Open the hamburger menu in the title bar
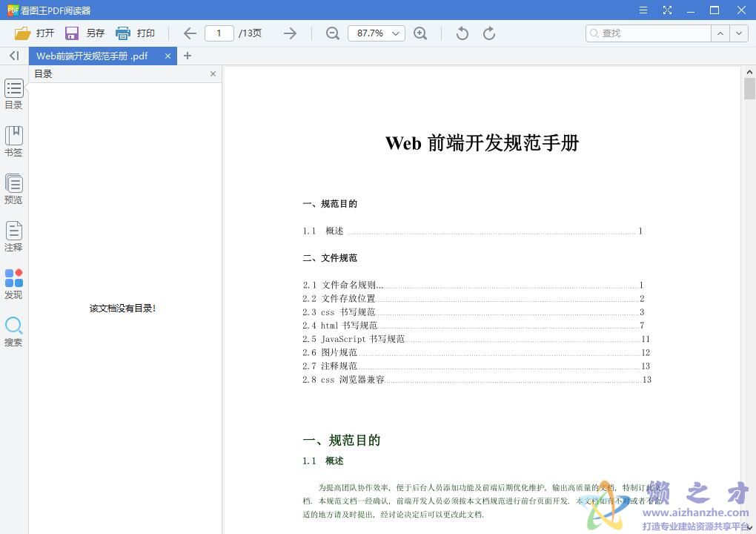The width and height of the screenshot is (756, 534). [x=642, y=10]
